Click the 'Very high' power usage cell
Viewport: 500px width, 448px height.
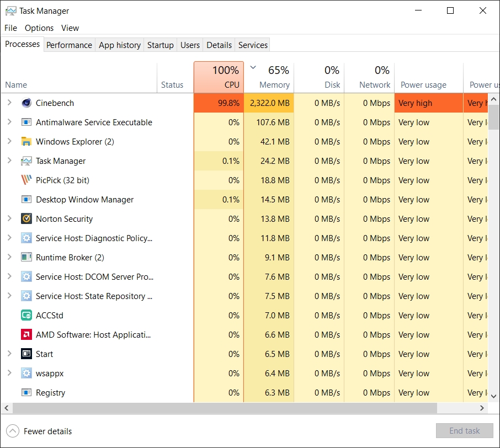click(429, 103)
